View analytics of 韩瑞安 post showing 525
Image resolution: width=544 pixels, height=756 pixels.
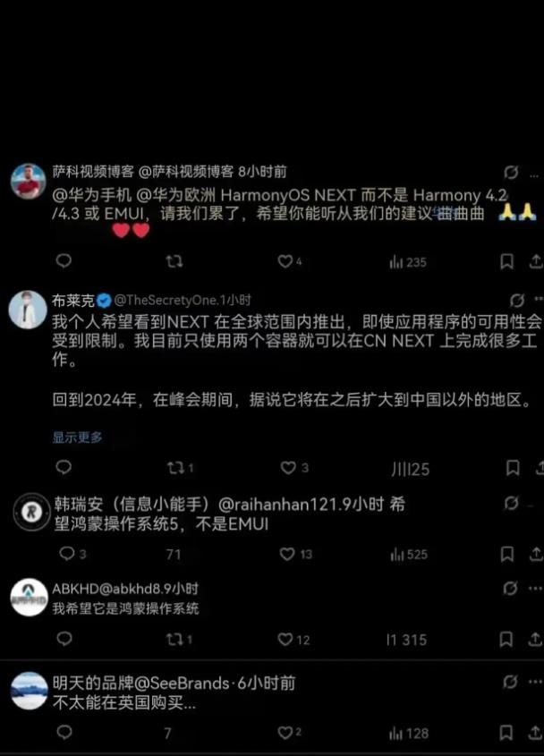(x=409, y=555)
